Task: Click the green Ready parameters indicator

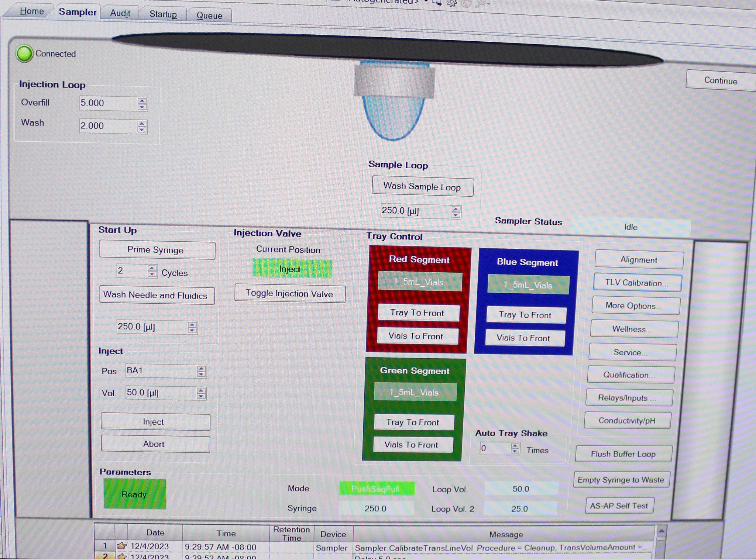Action: click(134, 493)
